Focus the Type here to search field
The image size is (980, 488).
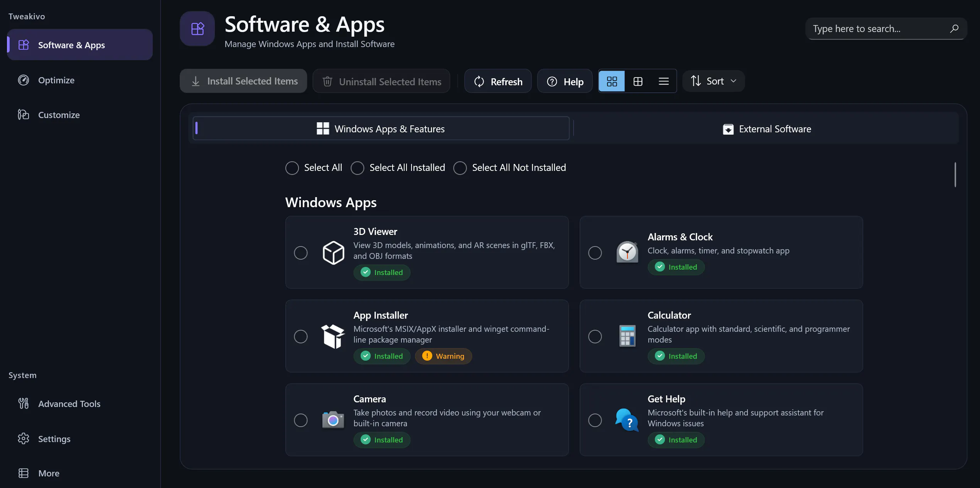click(x=886, y=29)
